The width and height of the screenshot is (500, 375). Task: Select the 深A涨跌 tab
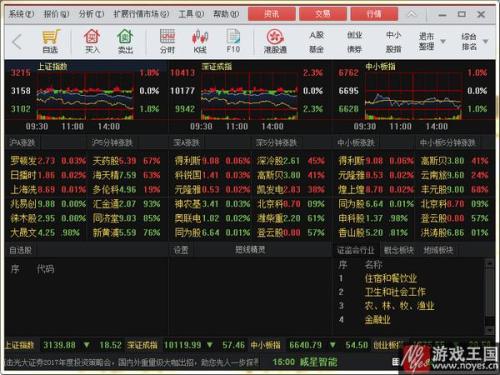click(186, 143)
